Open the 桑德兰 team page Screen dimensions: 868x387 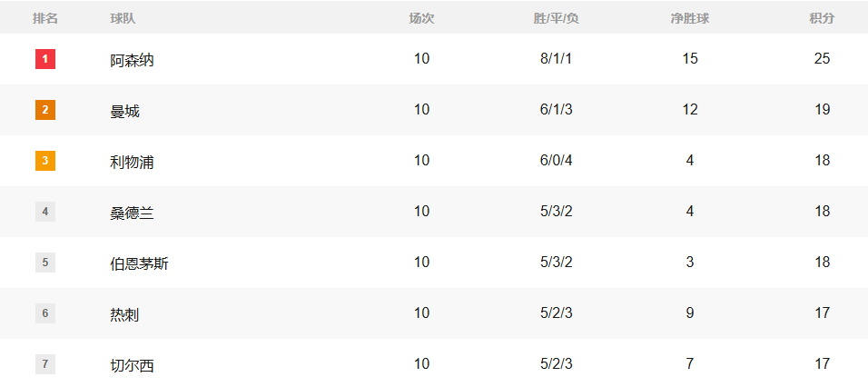tap(132, 213)
